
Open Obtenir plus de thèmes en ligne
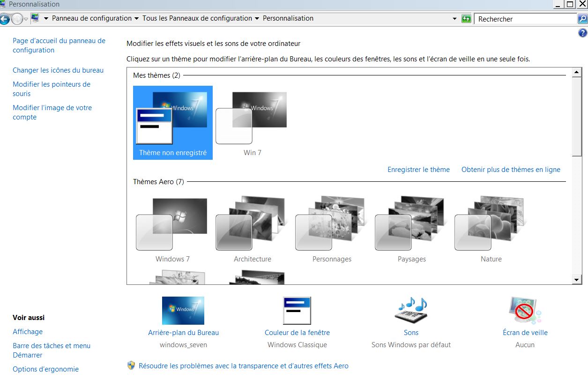click(x=511, y=170)
